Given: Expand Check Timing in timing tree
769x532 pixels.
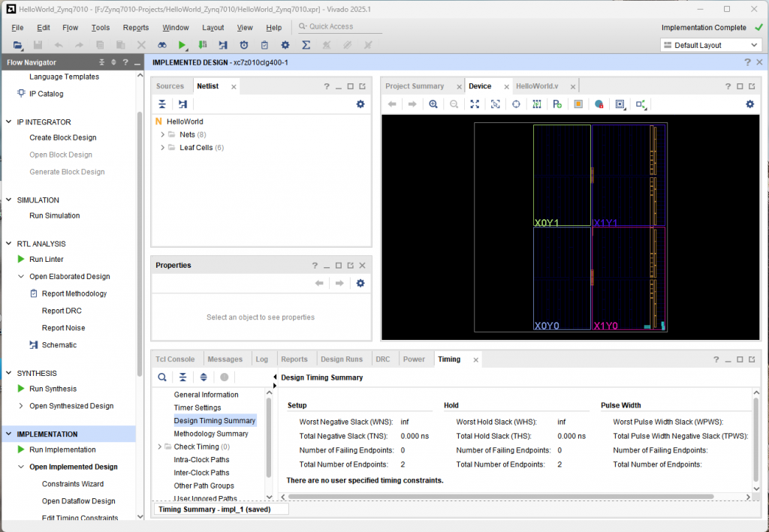Looking at the screenshot, I should click(159, 446).
